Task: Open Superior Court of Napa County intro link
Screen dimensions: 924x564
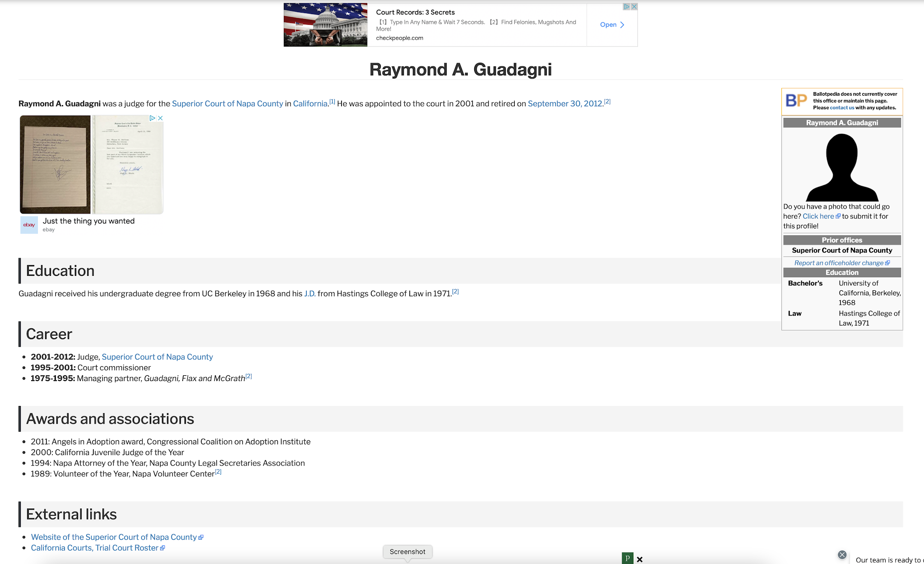Action: (227, 104)
